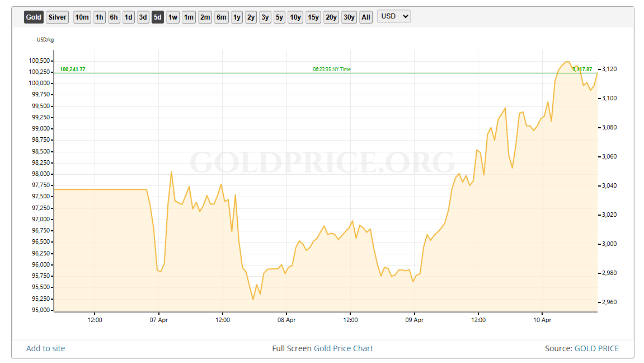Switch the chart to Silver prices

pos(57,17)
